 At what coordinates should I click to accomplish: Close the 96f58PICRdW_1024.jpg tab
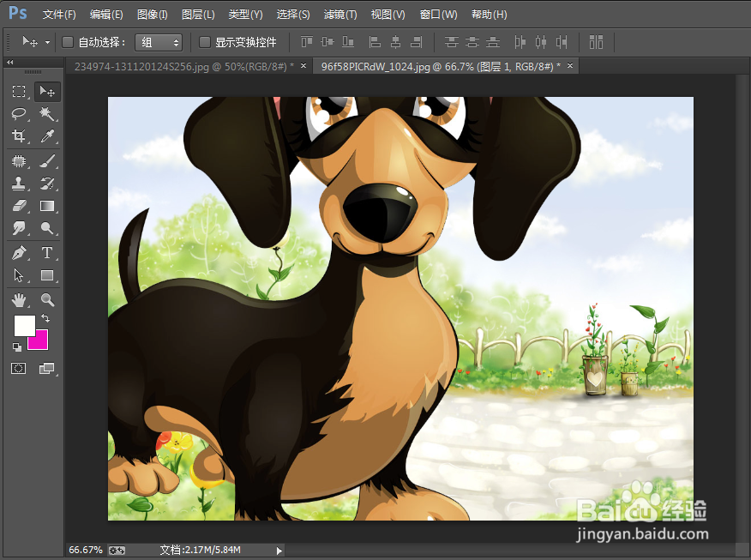pyautogui.click(x=570, y=66)
